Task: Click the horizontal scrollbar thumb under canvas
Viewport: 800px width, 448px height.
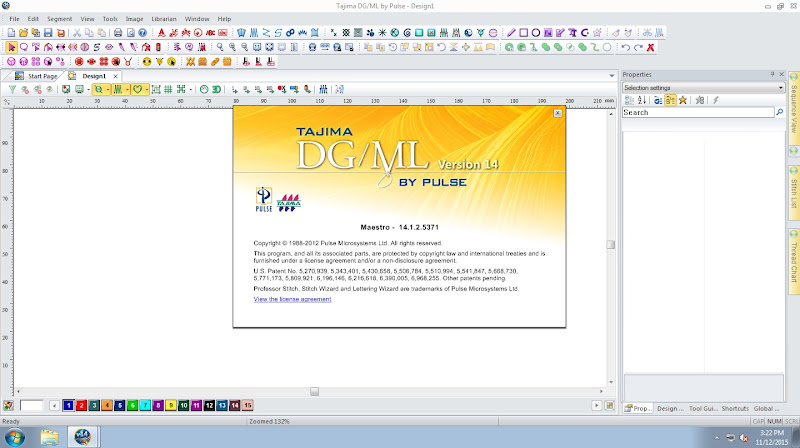Action: pos(314,391)
